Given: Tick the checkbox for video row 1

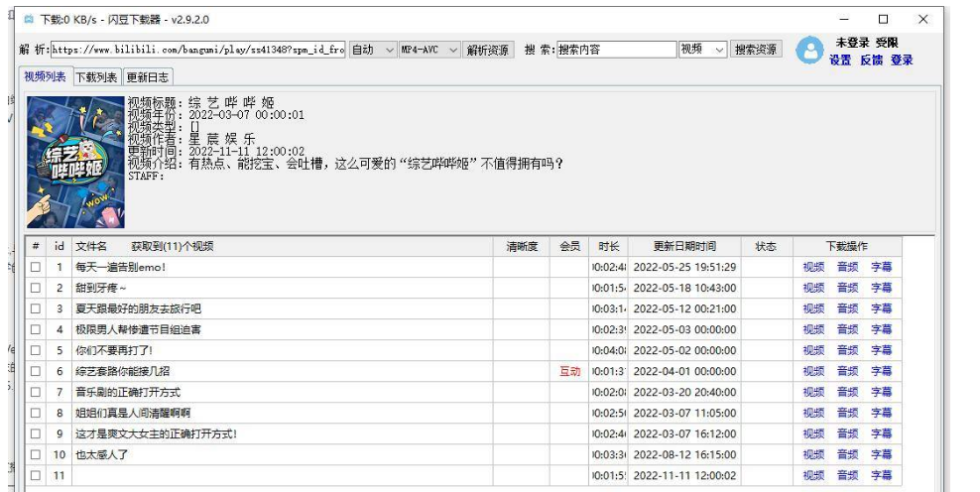Looking at the screenshot, I should coord(36,267).
